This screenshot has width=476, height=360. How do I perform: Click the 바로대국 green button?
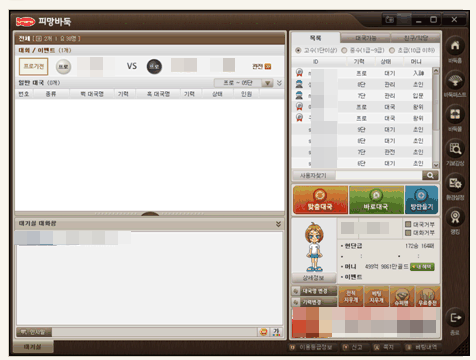[376, 200]
